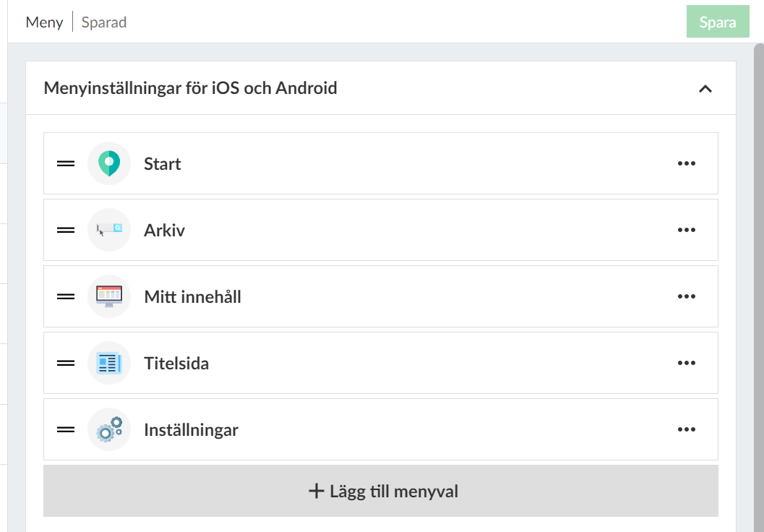The width and height of the screenshot is (764, 532).
Task: Click Lägg till menyval button
Action: pos(381,492)
